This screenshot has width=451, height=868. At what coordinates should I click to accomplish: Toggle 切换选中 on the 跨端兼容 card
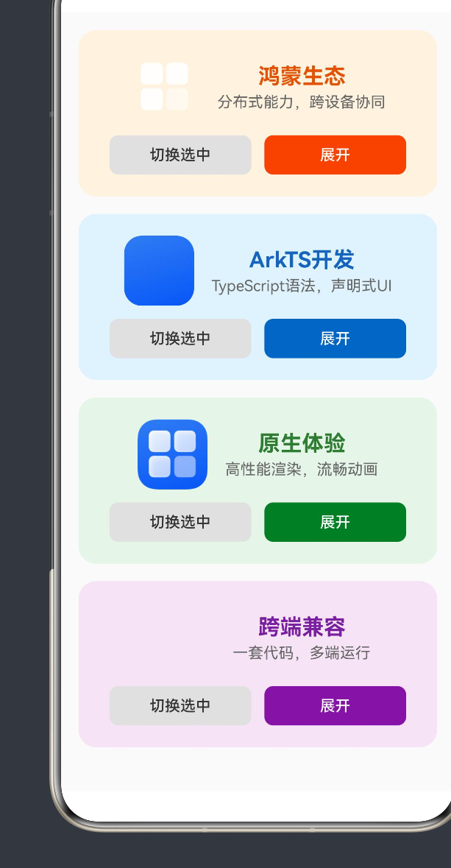pos(180,706)
